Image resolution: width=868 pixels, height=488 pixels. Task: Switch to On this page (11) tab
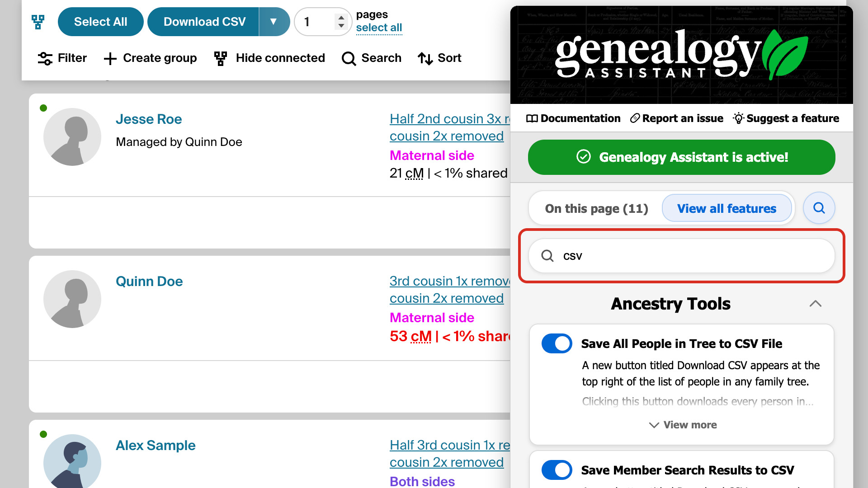click(x=596, y=208)
